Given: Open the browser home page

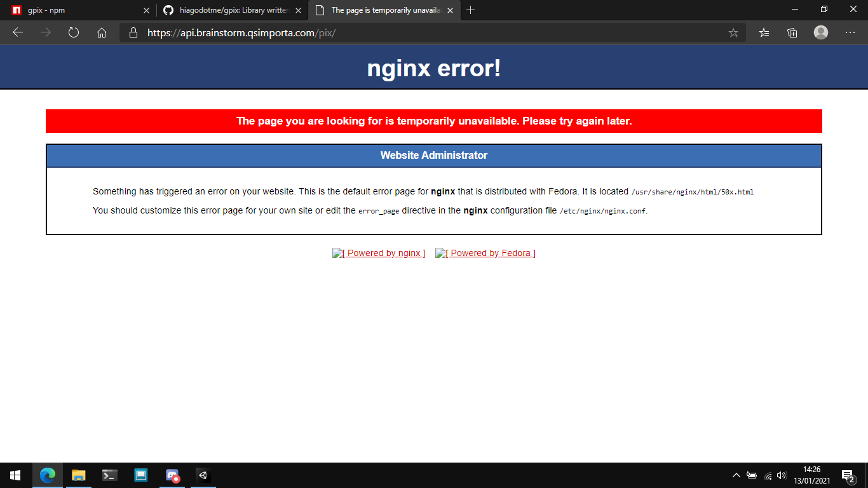Looking at the screenshot, I should 102,32.
